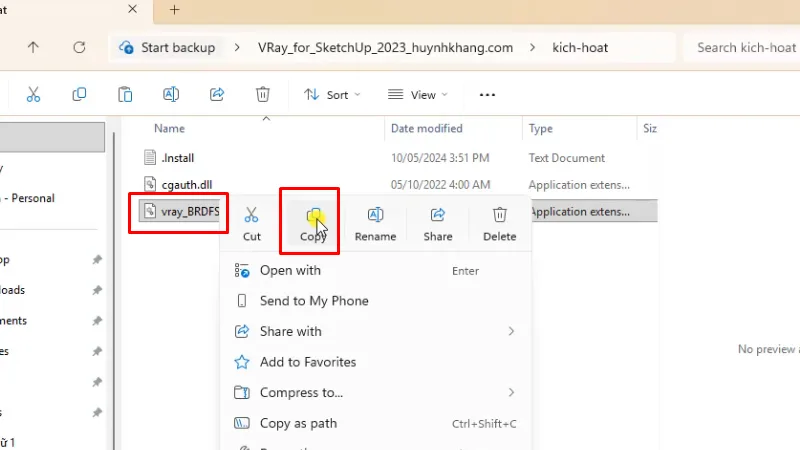
Task: Click Send to My Phone entry
Action: (x=376, y=301)
